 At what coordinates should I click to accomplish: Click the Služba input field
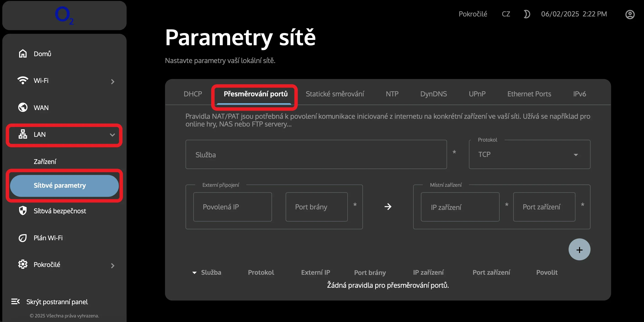point(316,154)
